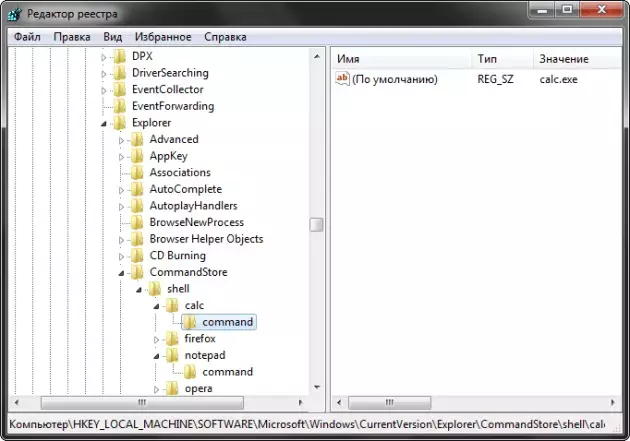Click the command folder icon under notepad
This screenshot has height=441, width=630.
click(x=190, y=372)
